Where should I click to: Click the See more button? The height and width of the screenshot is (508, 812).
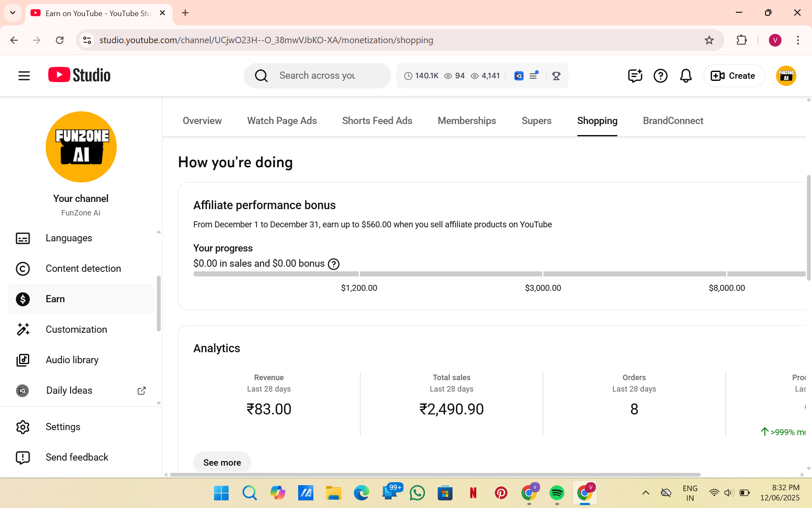(222, 462)
